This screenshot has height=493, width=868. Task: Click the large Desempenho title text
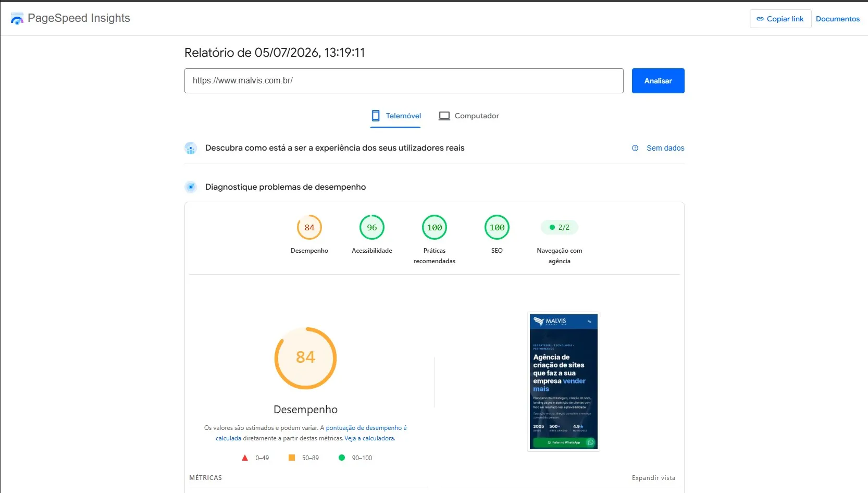pos(306,410)
